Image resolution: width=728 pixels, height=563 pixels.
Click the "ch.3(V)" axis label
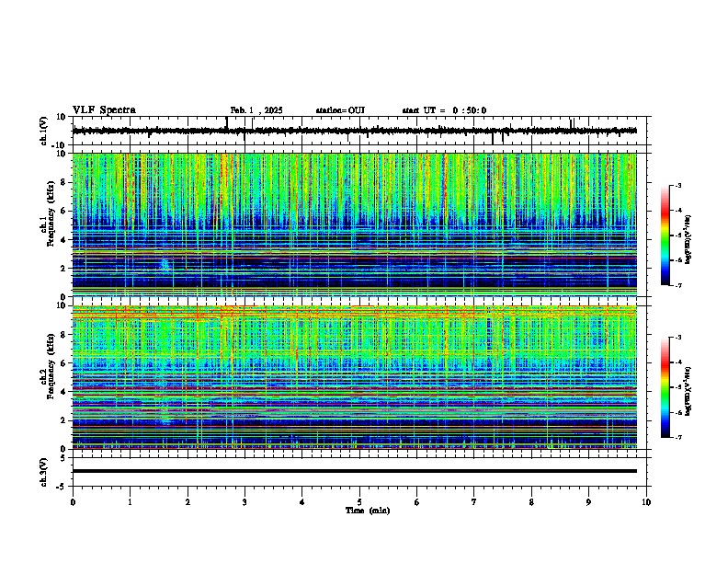[44, 473]
